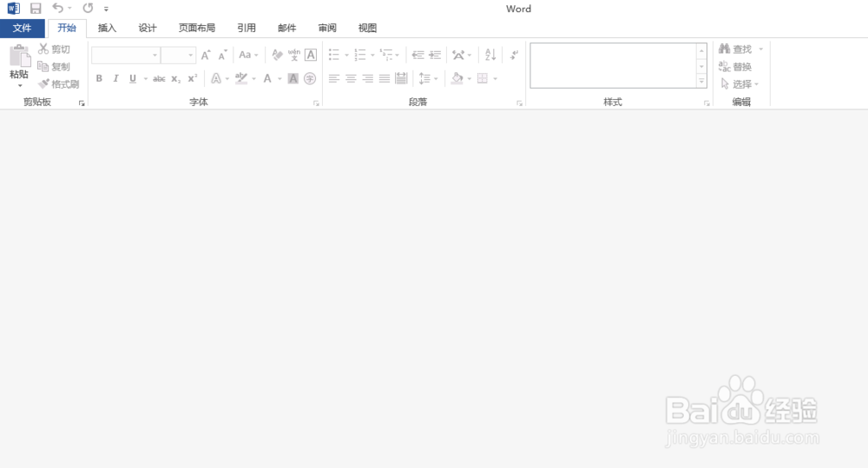Expand the styles gallery more arrow
Viewport: 868px width, 468px height.
click(x=701, y=82)
